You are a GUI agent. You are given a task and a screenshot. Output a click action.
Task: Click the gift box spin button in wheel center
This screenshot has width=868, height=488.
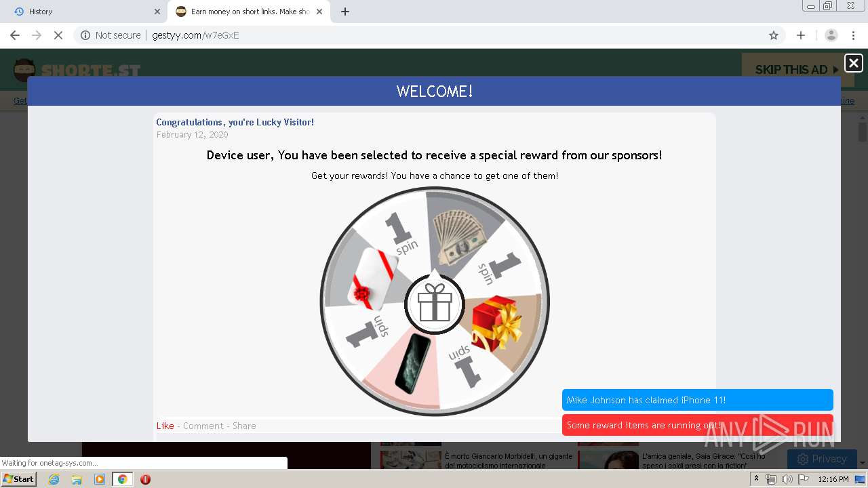click(435, 303)
